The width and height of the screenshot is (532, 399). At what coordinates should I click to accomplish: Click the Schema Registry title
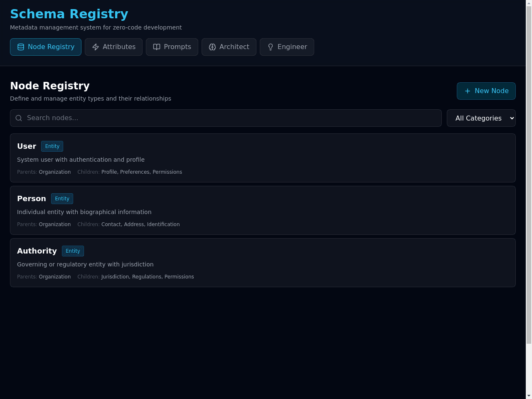click(x=69, y=14)
